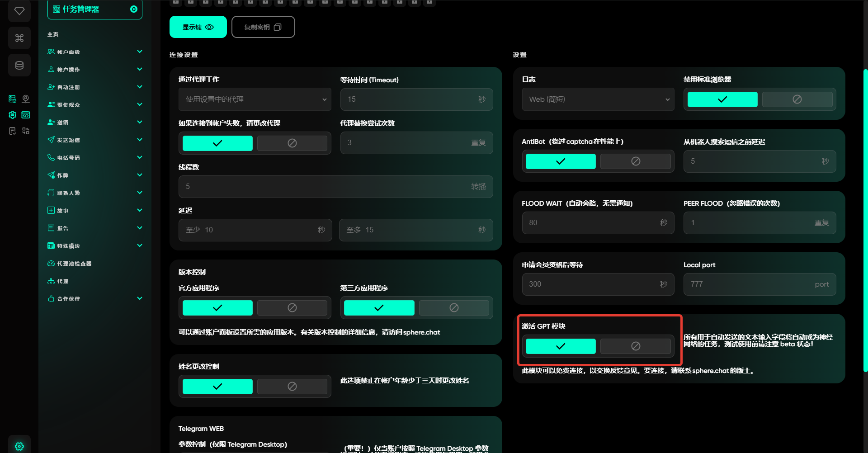
Task: Disable AntiBot using the crossed-circle option
Action: (x=635, y=161)
